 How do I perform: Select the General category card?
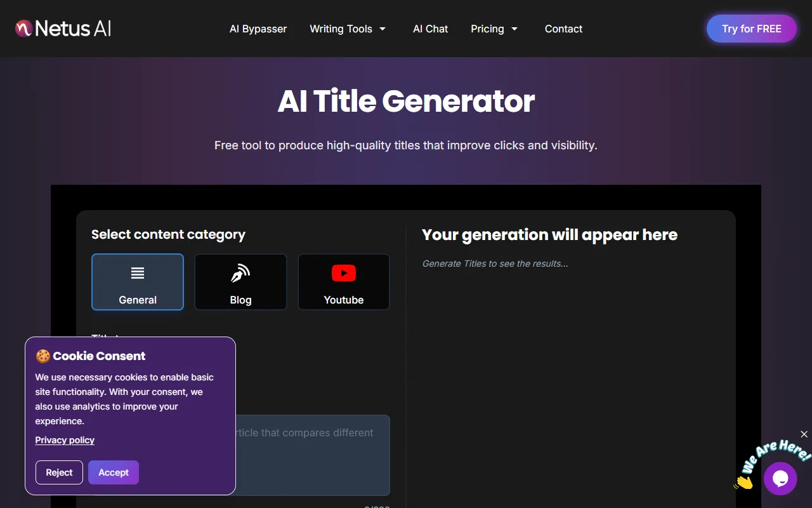(x=138, y=282)
